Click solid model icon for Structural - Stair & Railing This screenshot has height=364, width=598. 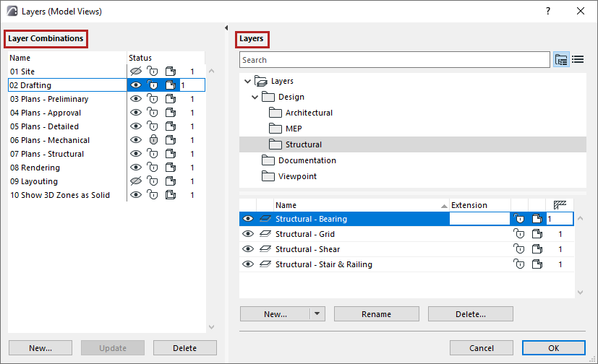[537, 264]
